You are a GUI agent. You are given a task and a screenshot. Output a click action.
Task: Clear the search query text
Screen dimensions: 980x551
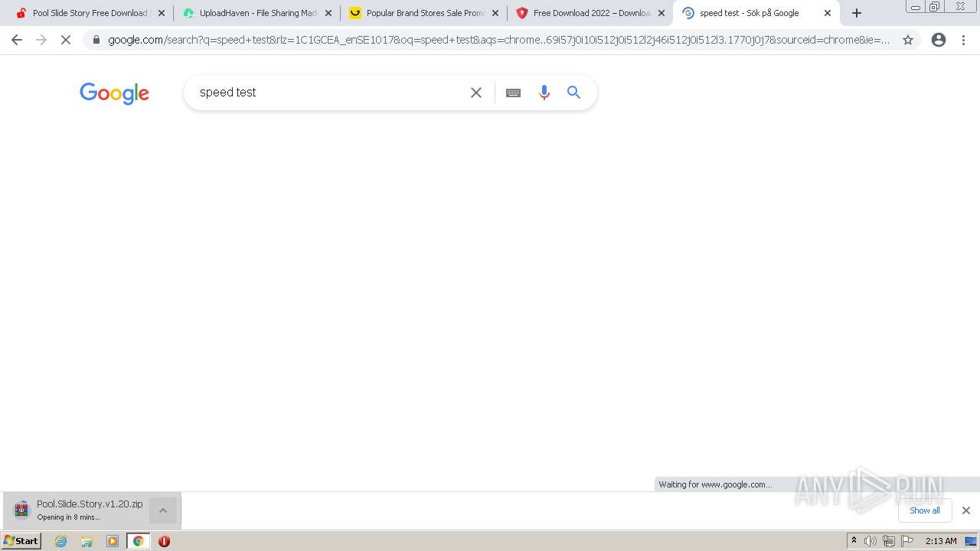point(476,93)
